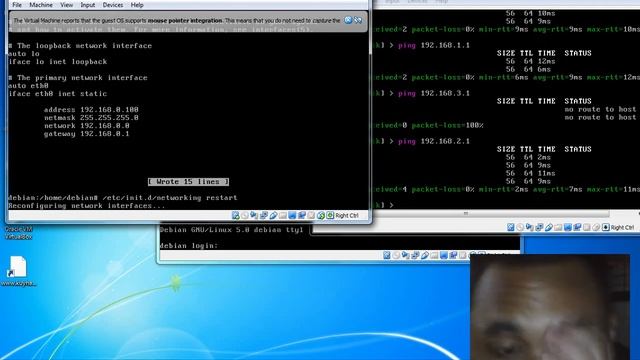Viewport: 640px width, 360px height.
Task: Click hard disk indicator in right VM window
Action: [511, 227]
